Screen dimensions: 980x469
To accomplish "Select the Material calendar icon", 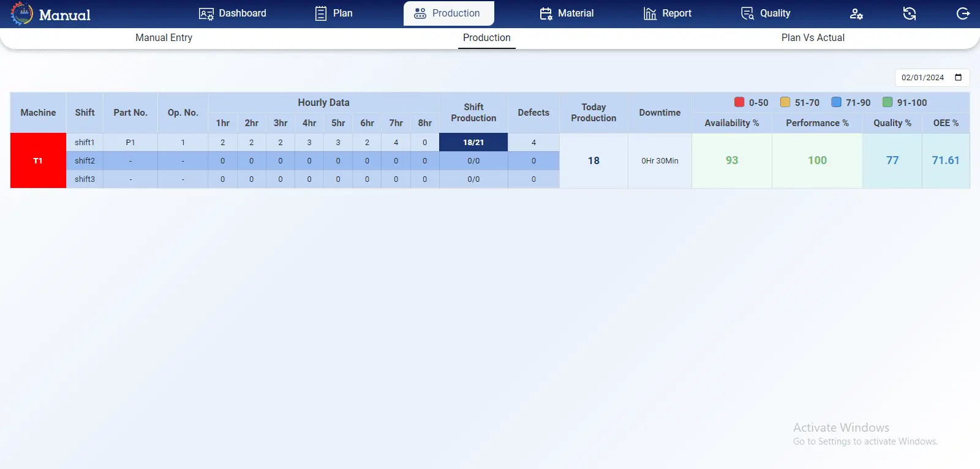I will tap(546, 13).
